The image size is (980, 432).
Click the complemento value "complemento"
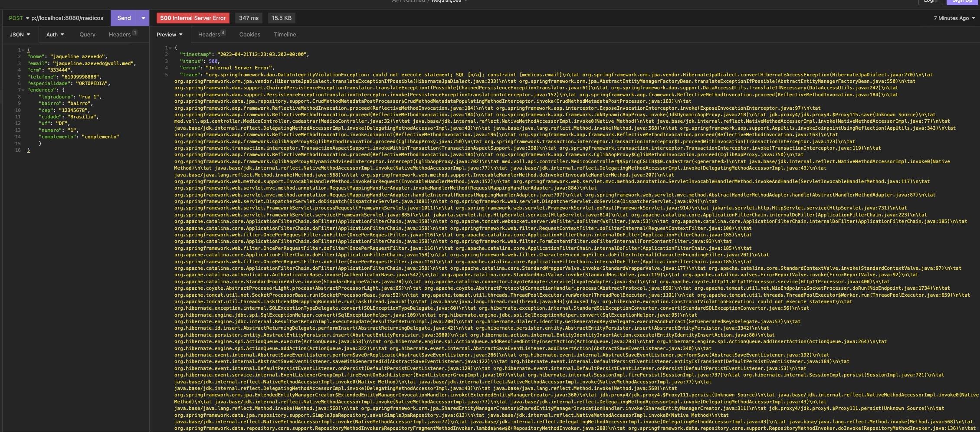[x=101, y=137]
